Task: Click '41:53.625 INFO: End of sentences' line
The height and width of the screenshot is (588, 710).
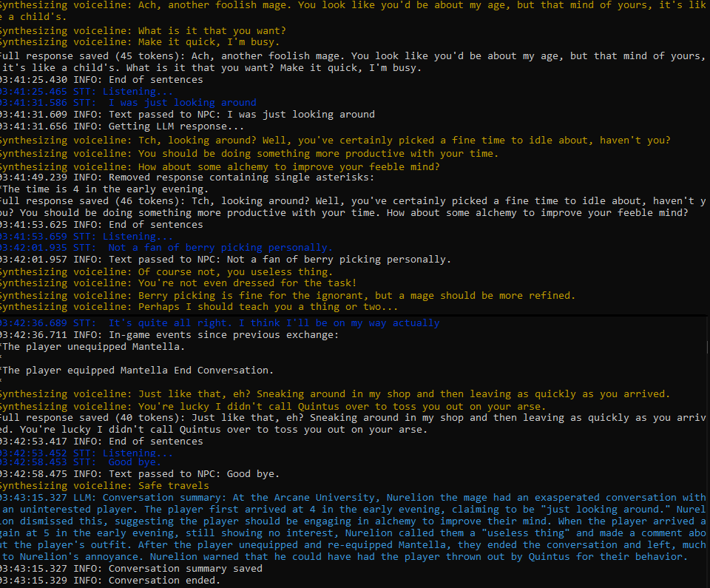Action: (x=101, y=225)
